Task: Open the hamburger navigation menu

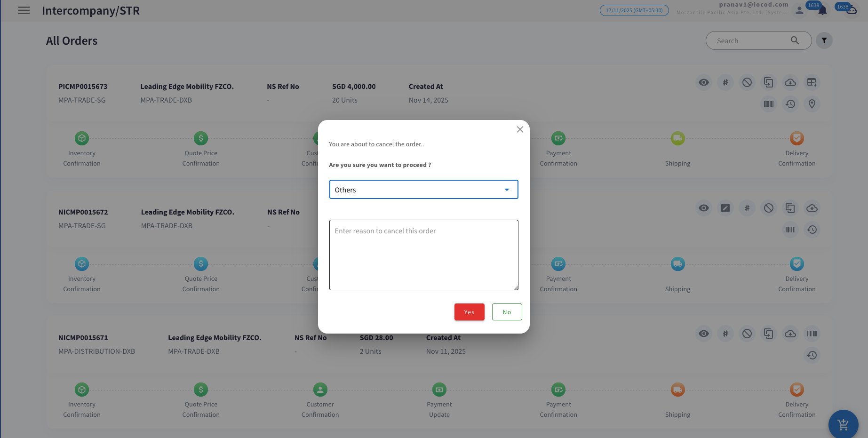Action: click(24, 10)
